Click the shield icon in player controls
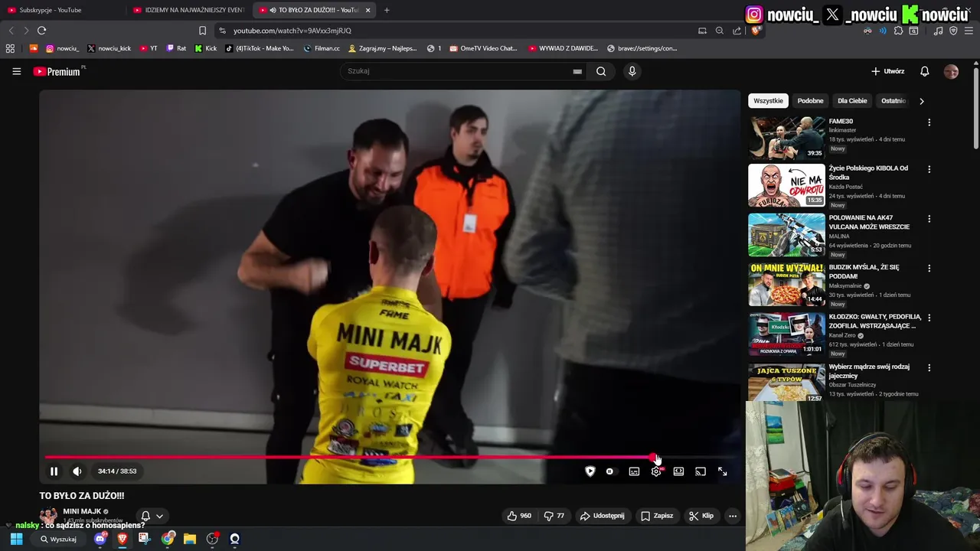This screenshot has width=980, height=551. (x=590, y=471)
